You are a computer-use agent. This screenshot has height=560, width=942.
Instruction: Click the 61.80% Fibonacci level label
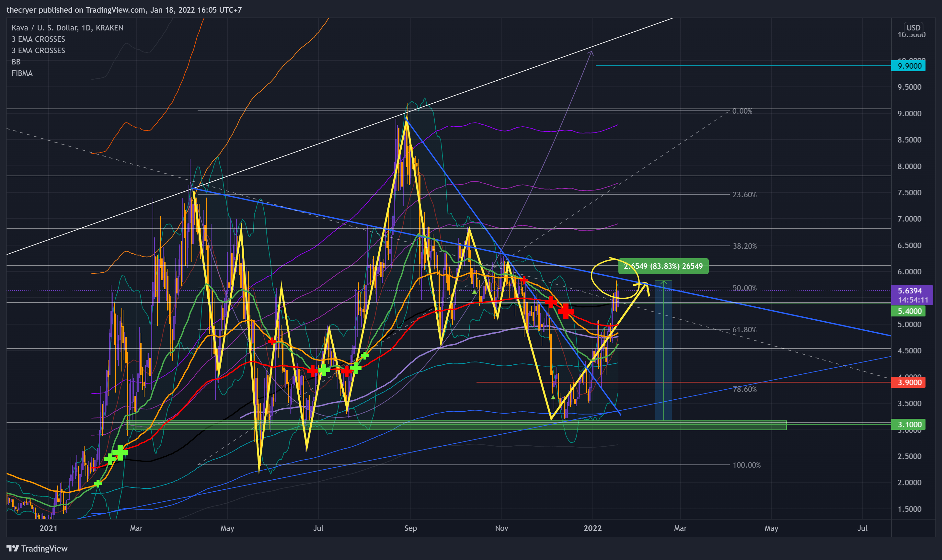(744, 330)
